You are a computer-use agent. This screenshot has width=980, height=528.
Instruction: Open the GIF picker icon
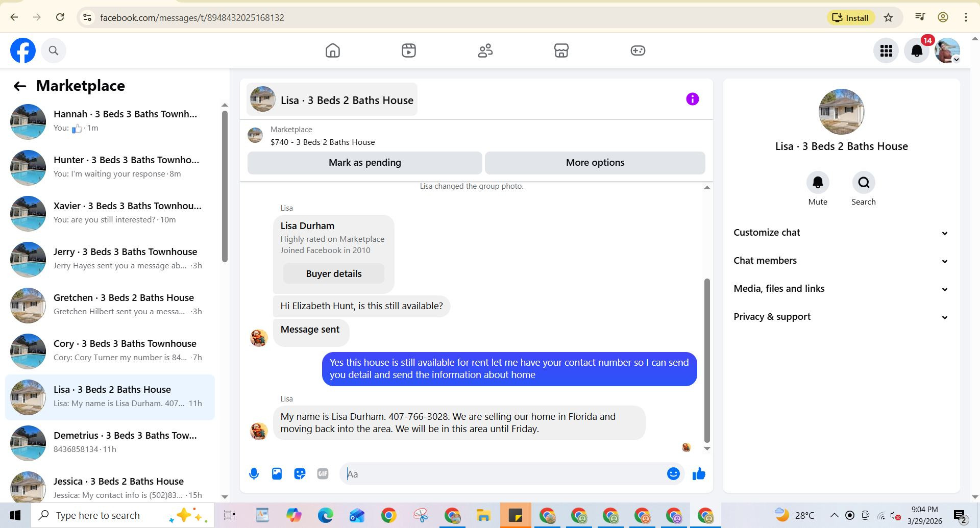pyautogui.click(x=323, y=474)
